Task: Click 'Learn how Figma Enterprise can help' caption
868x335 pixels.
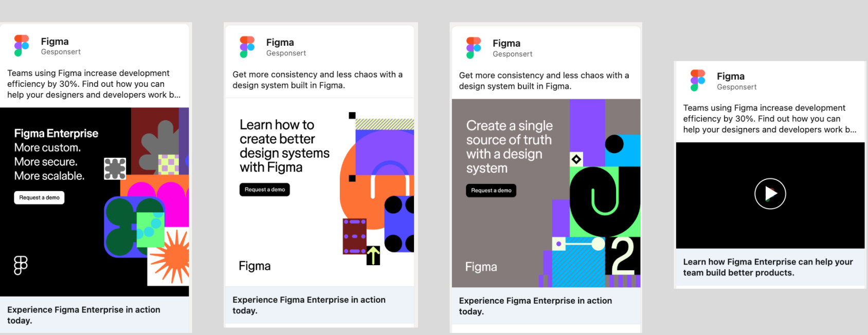Action: point(768,267)
